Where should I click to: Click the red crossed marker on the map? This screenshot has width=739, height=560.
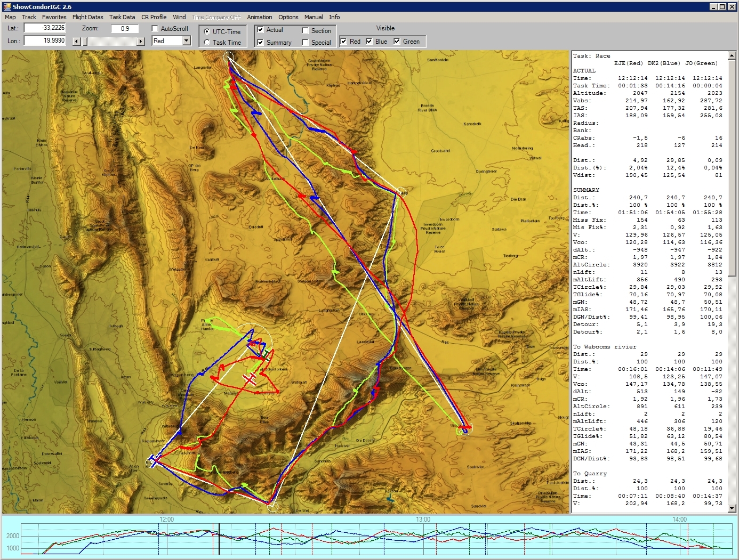250,379
